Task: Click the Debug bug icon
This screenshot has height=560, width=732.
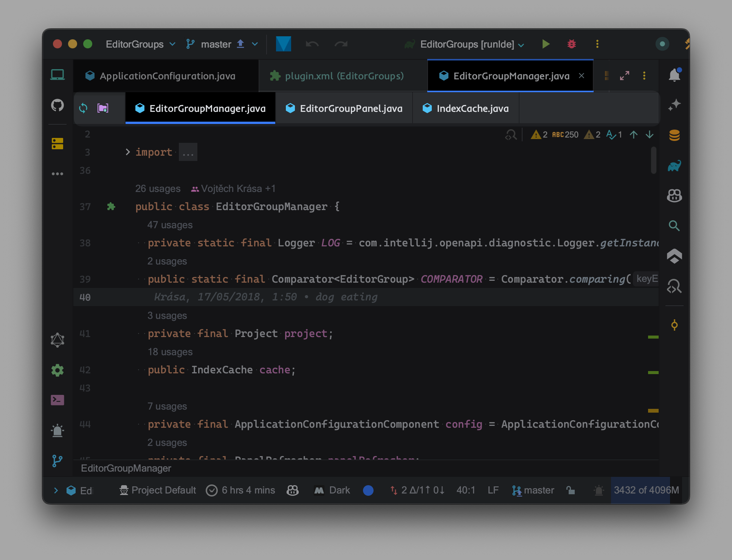Action: 571,44
